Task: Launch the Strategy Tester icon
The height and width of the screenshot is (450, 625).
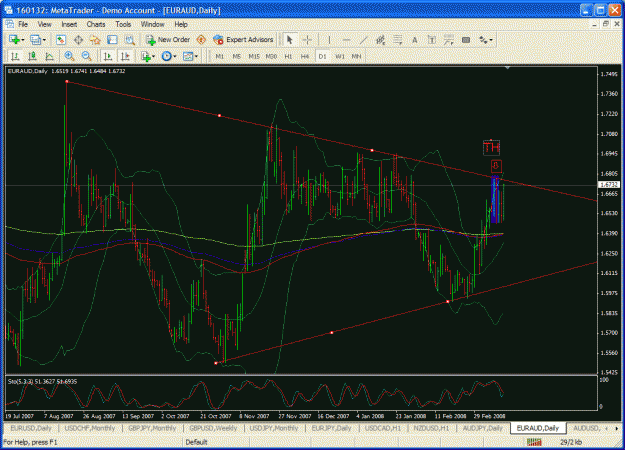Action: click(x=130, y=40)
